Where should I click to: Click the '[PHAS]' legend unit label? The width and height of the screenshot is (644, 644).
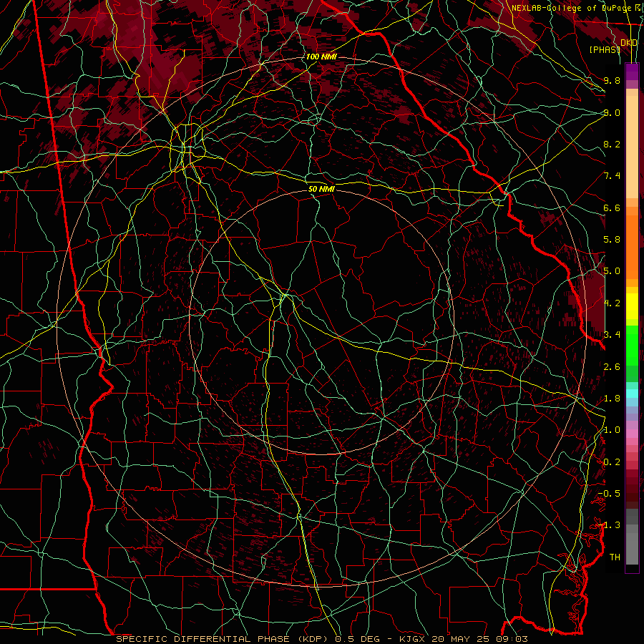(605, 49)
